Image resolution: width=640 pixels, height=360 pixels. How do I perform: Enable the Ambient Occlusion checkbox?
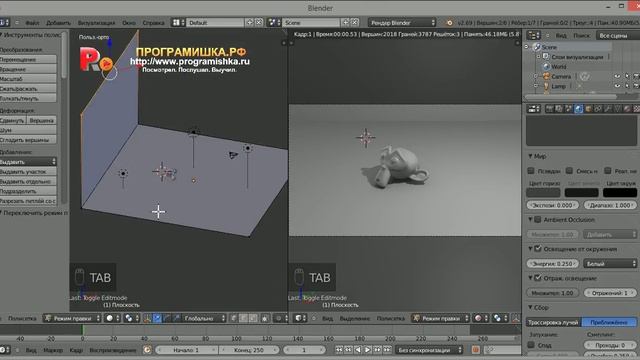[x=538, y=220]
